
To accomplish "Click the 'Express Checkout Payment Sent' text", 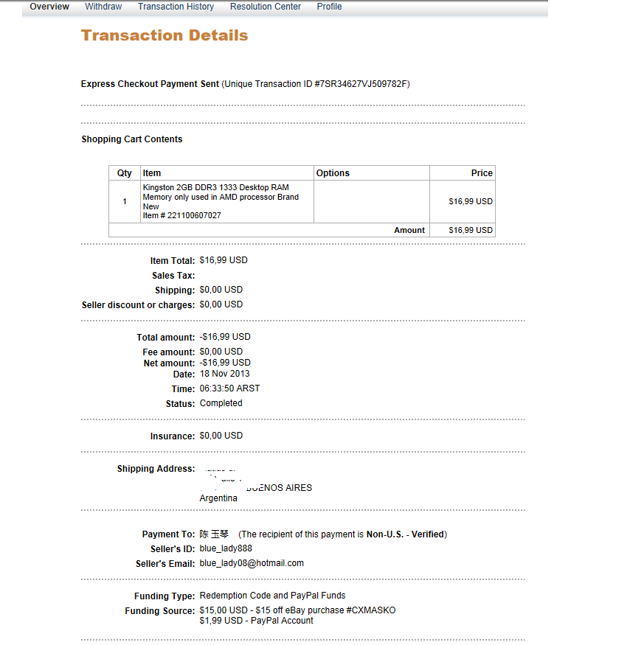I will pos(150,84).
